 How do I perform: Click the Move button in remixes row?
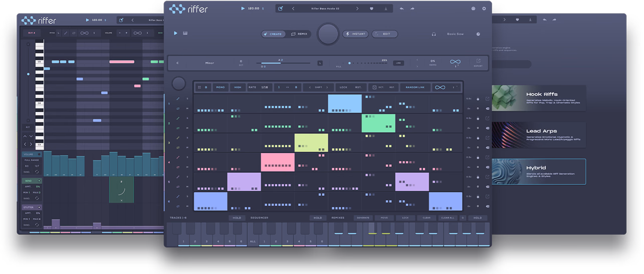(x=384, y=218)
